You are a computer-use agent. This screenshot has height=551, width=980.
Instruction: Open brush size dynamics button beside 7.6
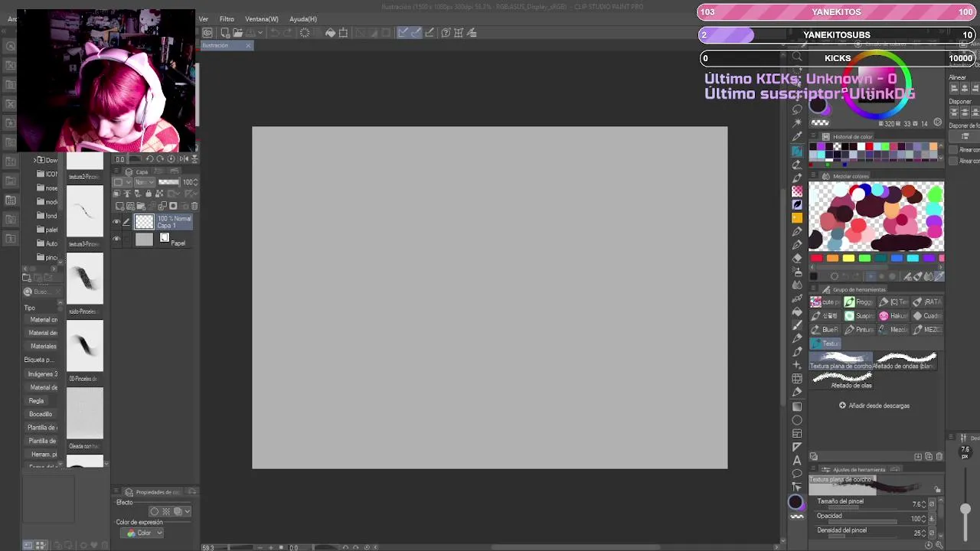932,504
